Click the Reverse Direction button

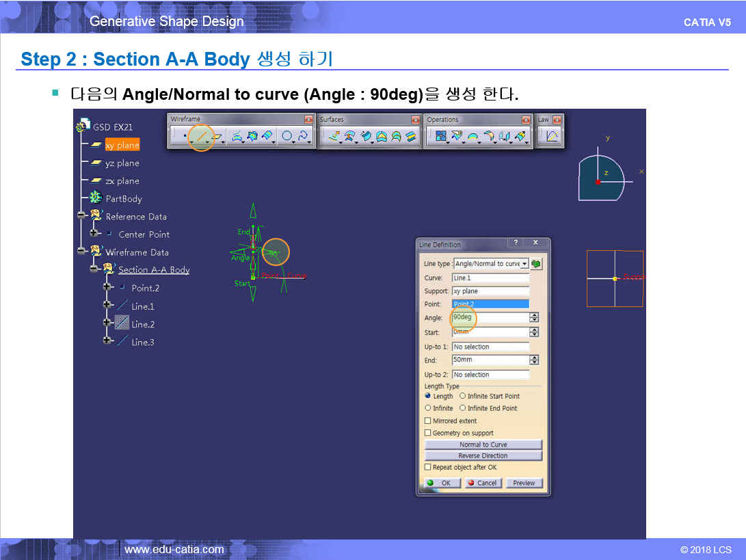coord(483,456)
